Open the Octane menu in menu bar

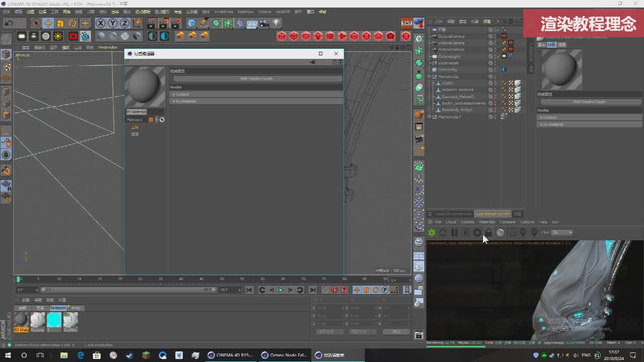point(264,12)
